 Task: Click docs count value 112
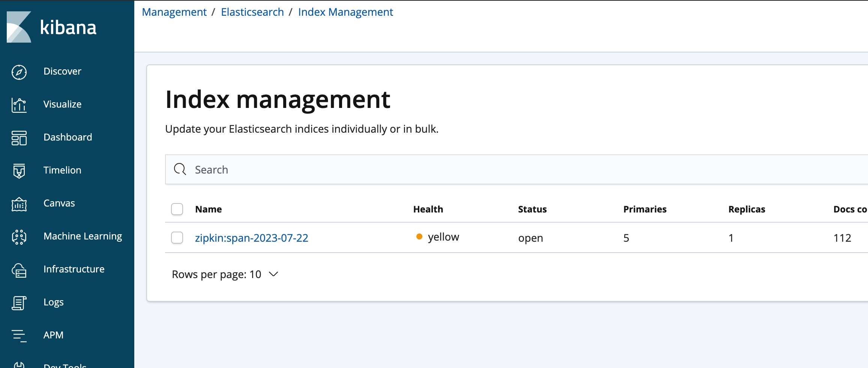842,238
